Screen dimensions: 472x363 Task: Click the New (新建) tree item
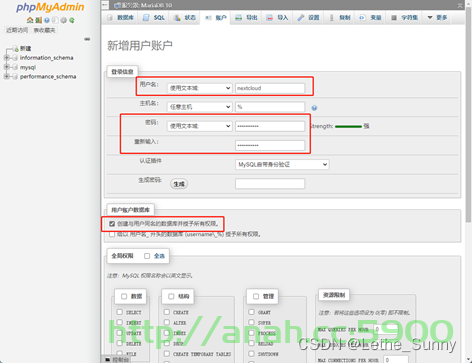click(25, 49)
